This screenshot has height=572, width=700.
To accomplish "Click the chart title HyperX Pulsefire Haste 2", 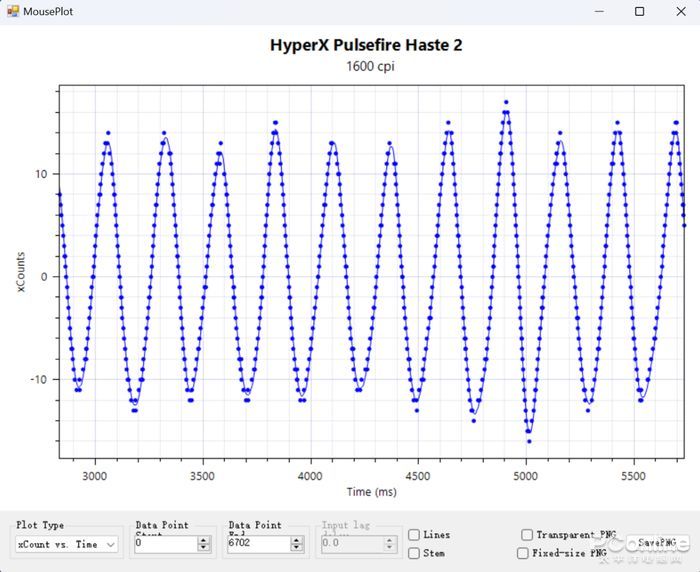I will point(366,45).
